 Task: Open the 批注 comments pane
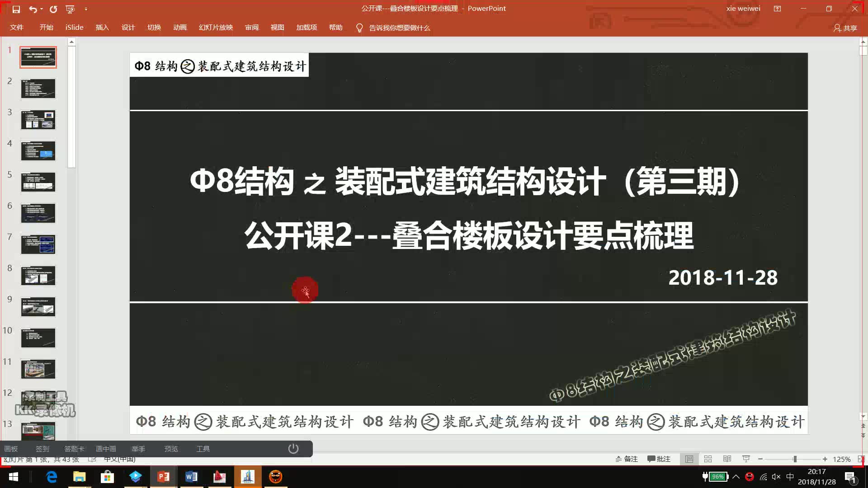[659, 459]
